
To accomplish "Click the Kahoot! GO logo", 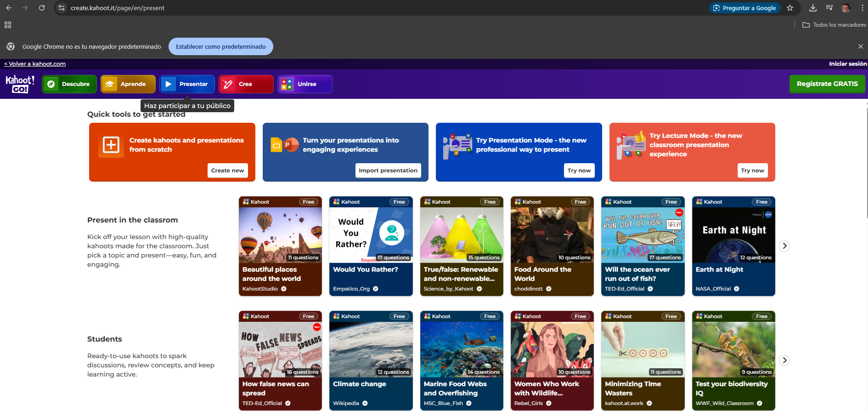I will coord(20,84).
